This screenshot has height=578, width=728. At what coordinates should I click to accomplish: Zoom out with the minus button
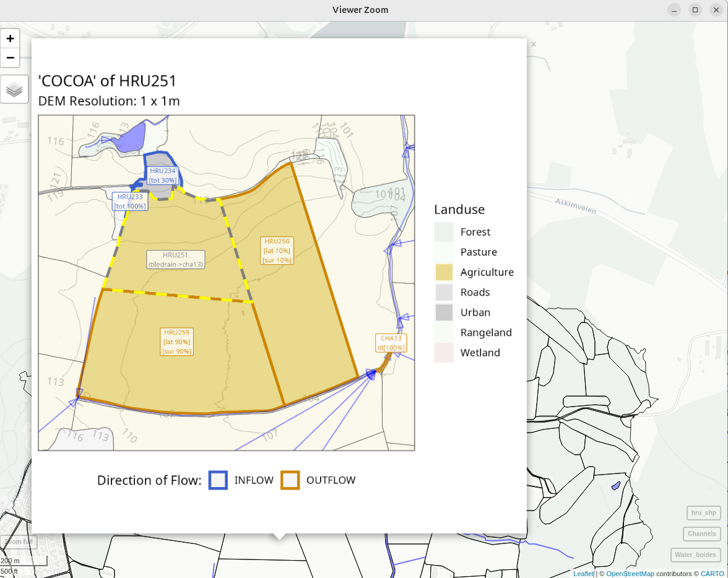click(11, 58)
